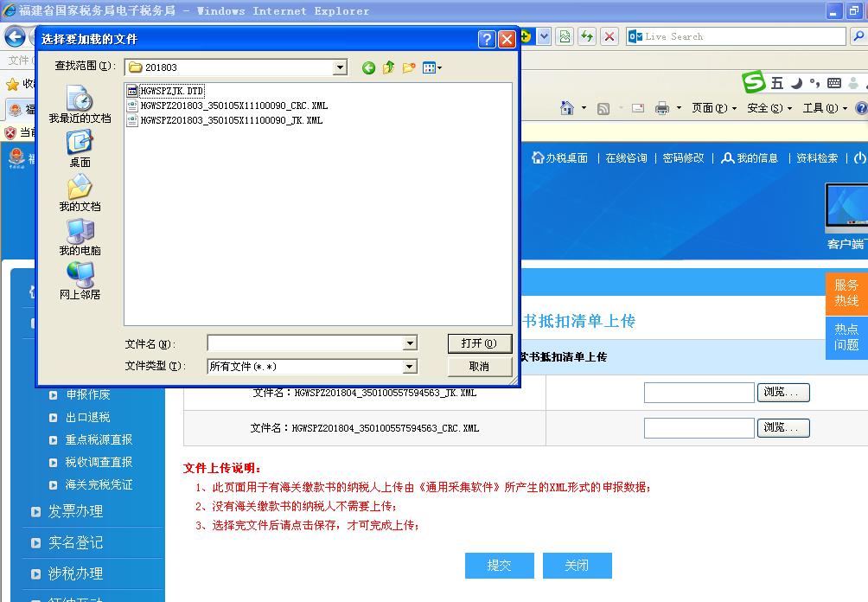The width and height of the screenshot is (868, 602).
Task: Open 我的电脑 in places bar
Action: [80, 237]
